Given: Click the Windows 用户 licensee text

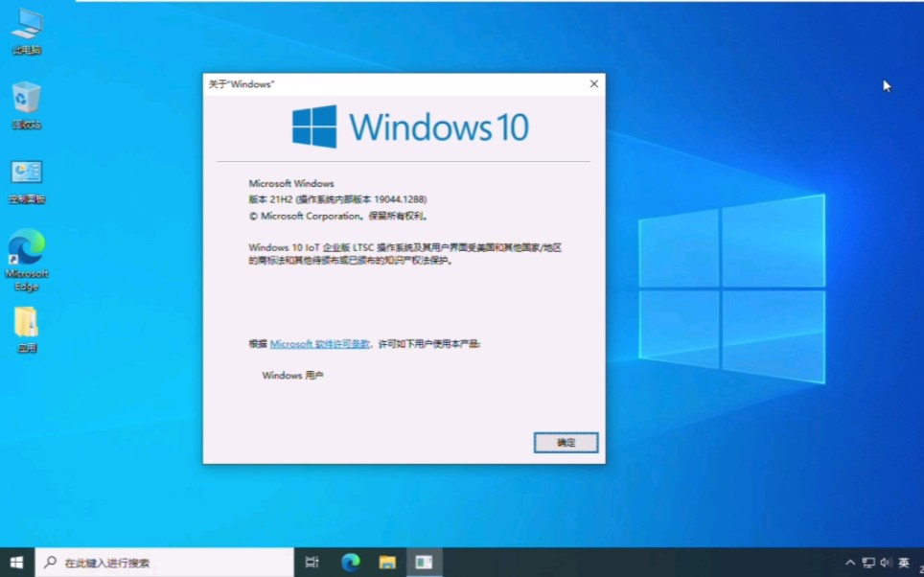Looking at the screenshot, I should [292, 376].
